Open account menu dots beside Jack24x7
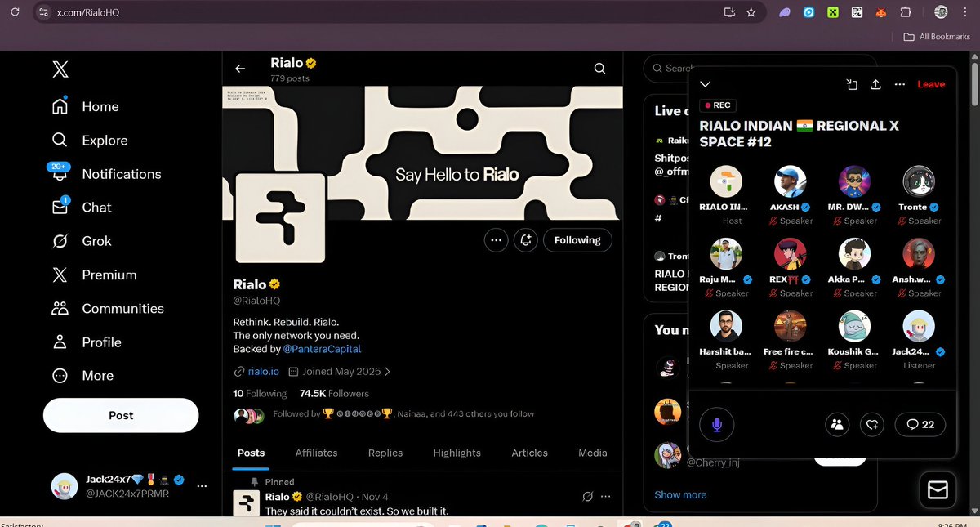980x527 pixels. click(x=202, y=486)
